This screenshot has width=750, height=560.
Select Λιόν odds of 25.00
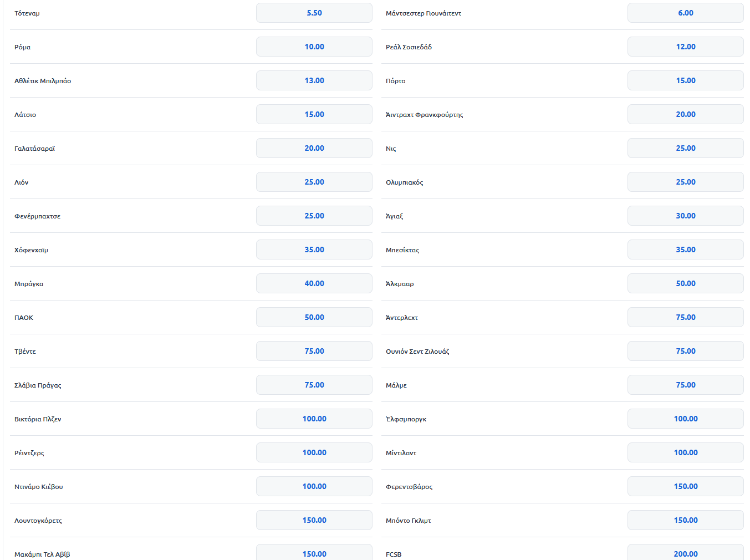tap(314, 181)
